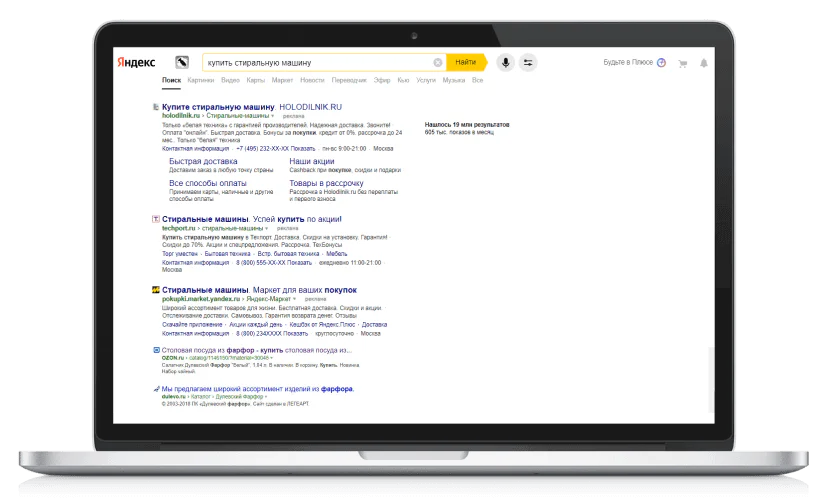Open 'Стиральные машины. Маркет для ваших покупок' result
Image resolution: width=828 pixels, height=504 pixels.
259,290
